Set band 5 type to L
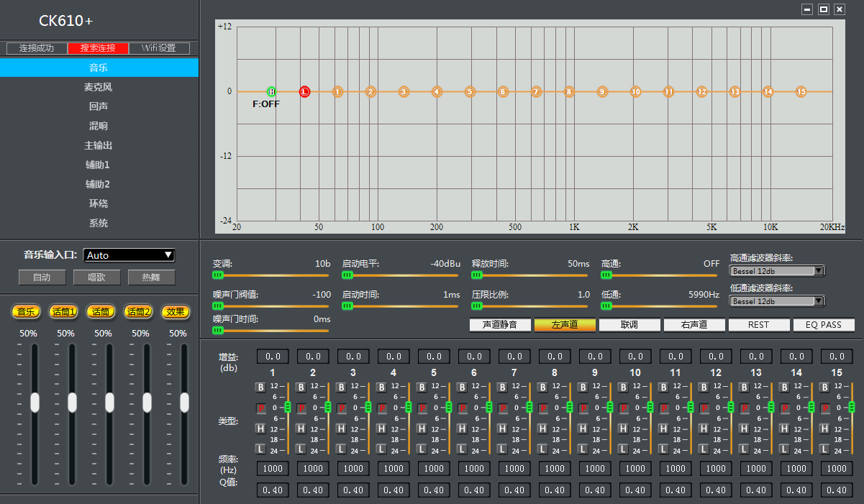The image size is (864, 504). (x=422, y=449)
